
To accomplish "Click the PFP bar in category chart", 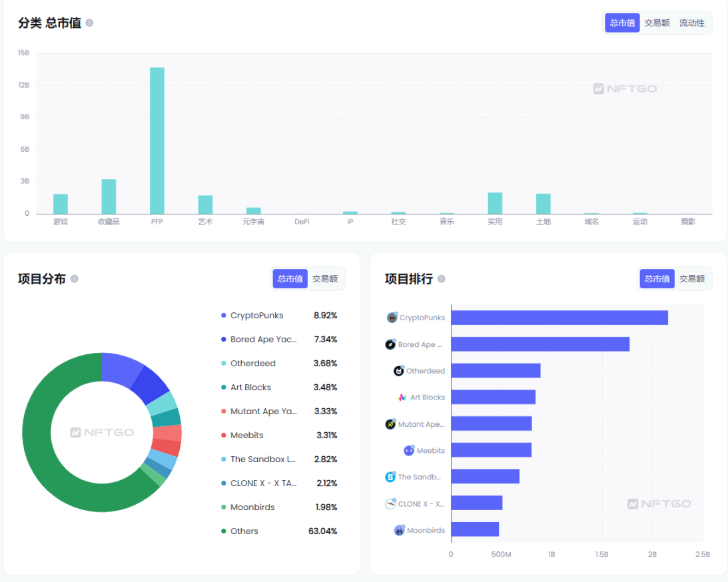I will (x=157, y=141).
